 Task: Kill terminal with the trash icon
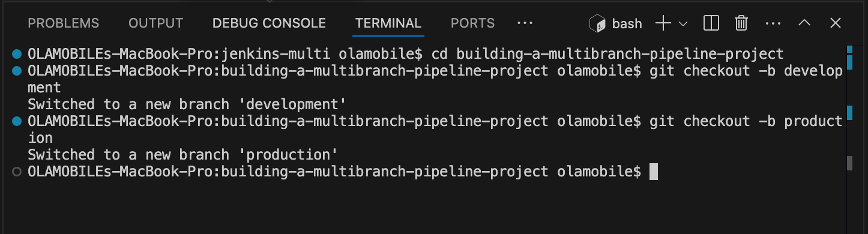[741, 23]
